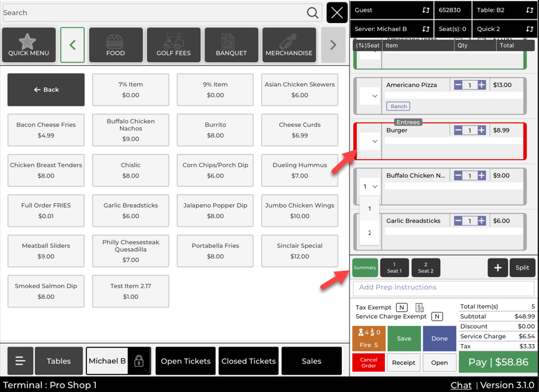The width and height of the screenshot is (539, 392).
Task: Toggle Service Charge Exempt N box
Action: 437,316
